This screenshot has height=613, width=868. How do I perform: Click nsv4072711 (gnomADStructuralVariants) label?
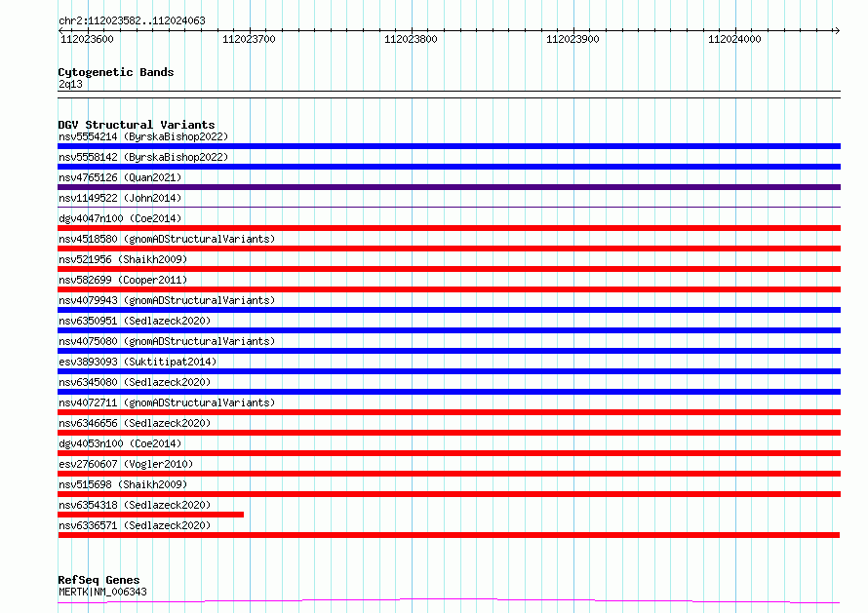click(x=167, y=402)
